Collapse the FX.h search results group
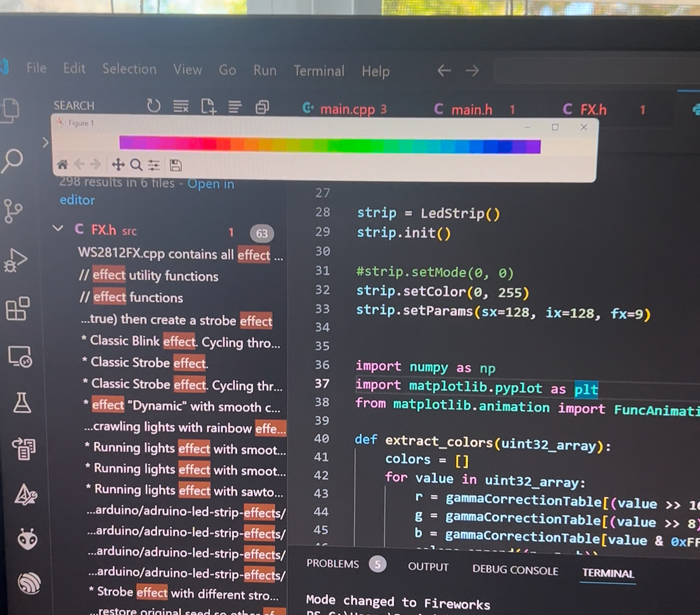The image size is (700, 615). point(58,229)
